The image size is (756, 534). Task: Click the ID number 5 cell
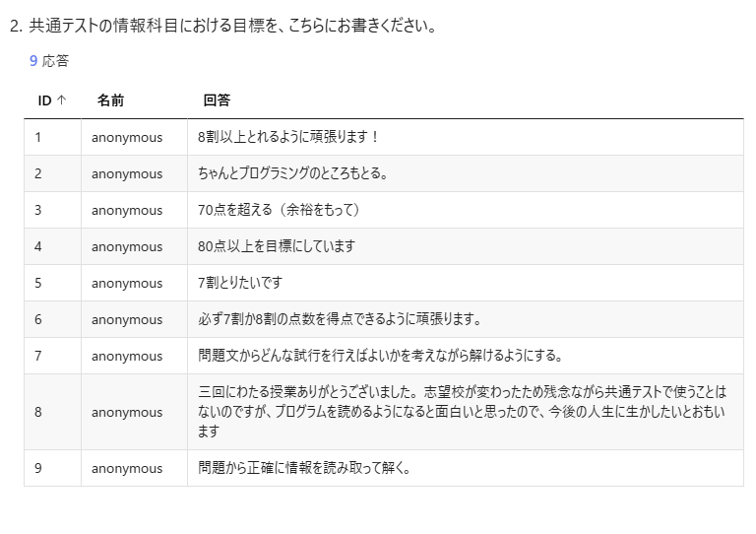pyautogui.click(x=38, y=283)
